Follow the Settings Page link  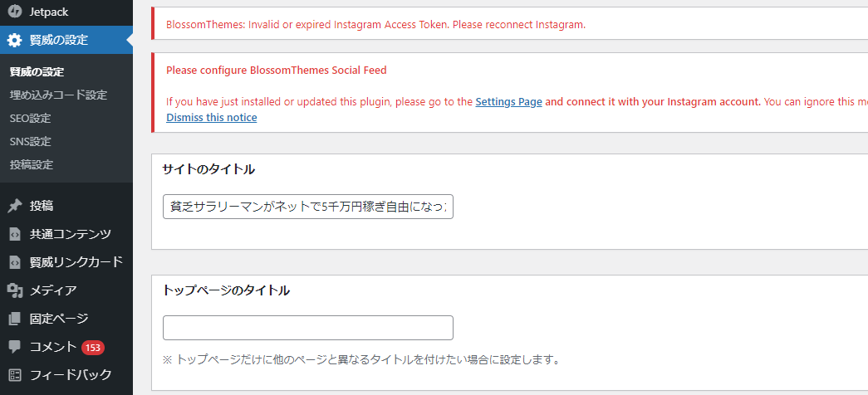point(508,102)
